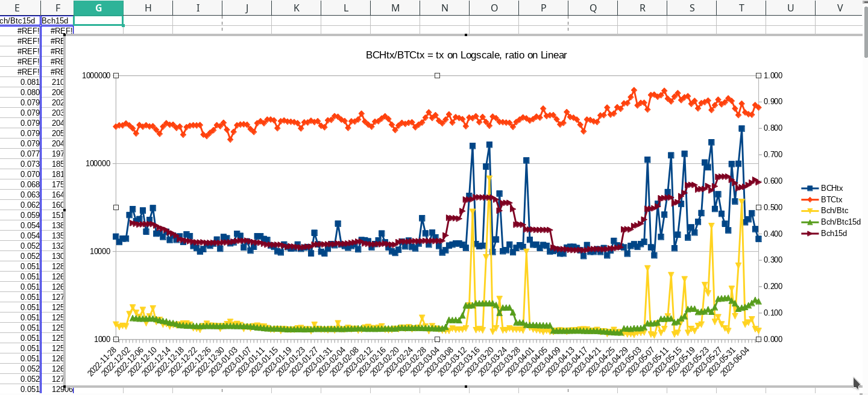Select column Q header
868x395 pixels.
pyautogui.click(x=593, y=8)
